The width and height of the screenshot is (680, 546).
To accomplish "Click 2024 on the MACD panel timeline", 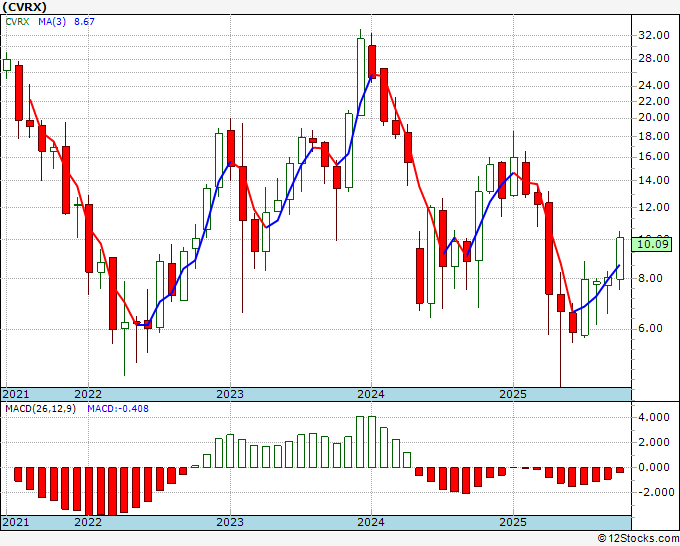I will [371, 522].
